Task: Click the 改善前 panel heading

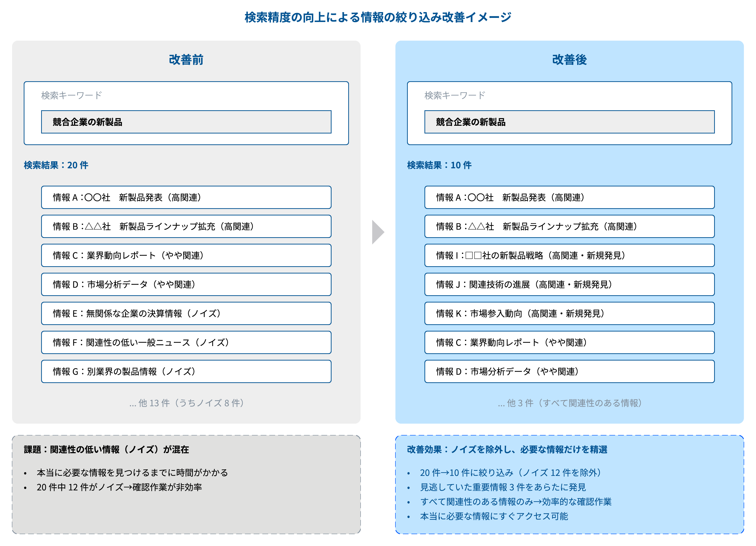Action: [x=186, y=60]
